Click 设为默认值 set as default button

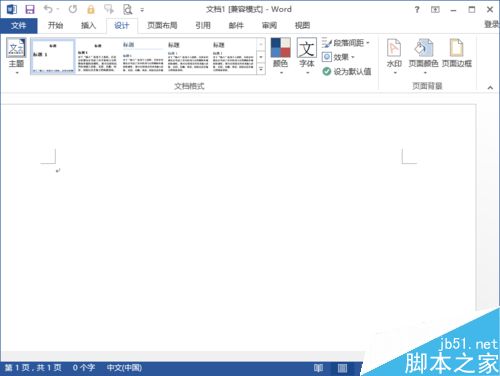tap(347, 71)
